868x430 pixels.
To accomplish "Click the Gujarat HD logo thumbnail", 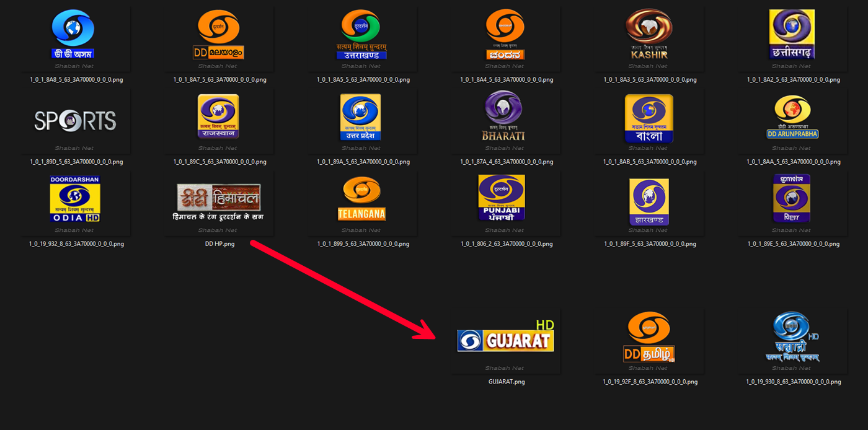I will click(x=505, y=338).
